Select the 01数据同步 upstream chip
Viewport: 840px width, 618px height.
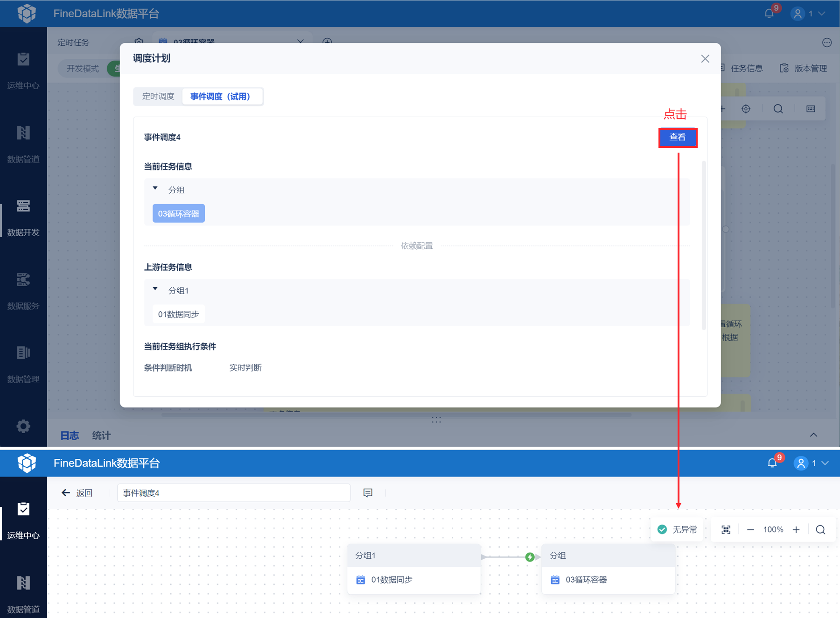point(178,314)
